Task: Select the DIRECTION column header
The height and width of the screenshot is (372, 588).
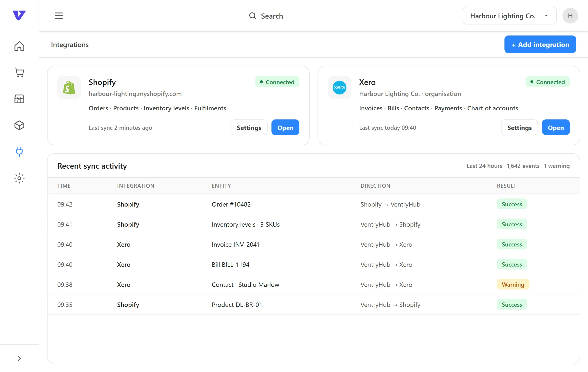Action: 375,186
